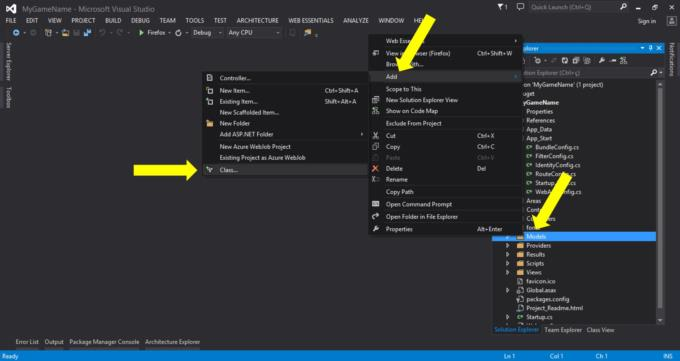The height and width of the screenshot is (361, 680).
Task: Open the feedback speech bubble icon
Action: coord(520,7)
